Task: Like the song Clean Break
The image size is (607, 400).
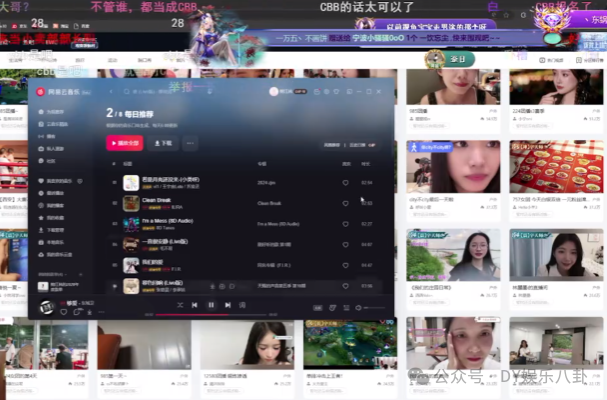Action: coord(345,203)
